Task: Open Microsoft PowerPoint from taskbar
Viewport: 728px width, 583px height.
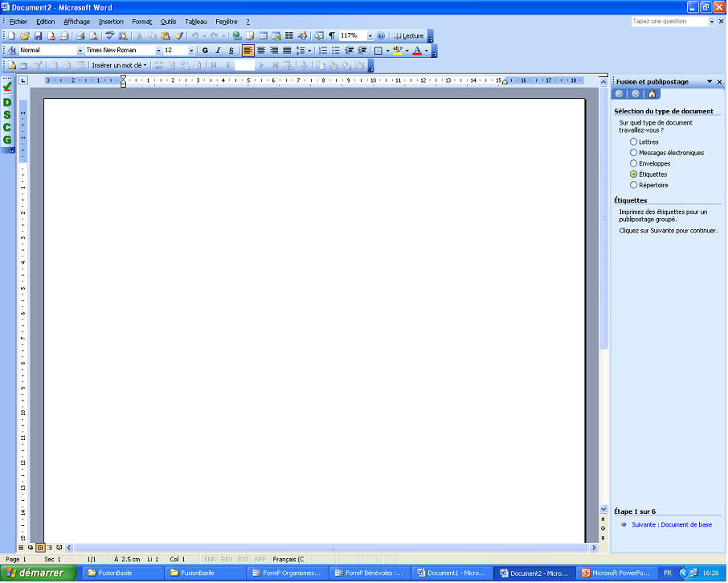Action: coord(616,573)
